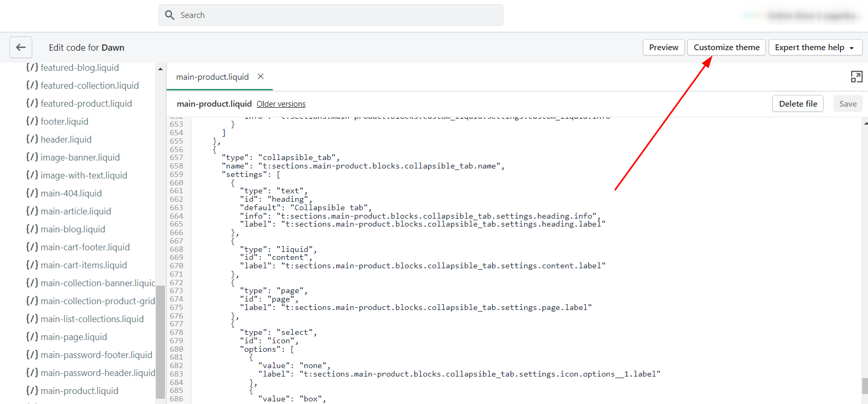
Task: Close the main-product.liquid tab
Action: pyautogui.click(x=261, y=77)
